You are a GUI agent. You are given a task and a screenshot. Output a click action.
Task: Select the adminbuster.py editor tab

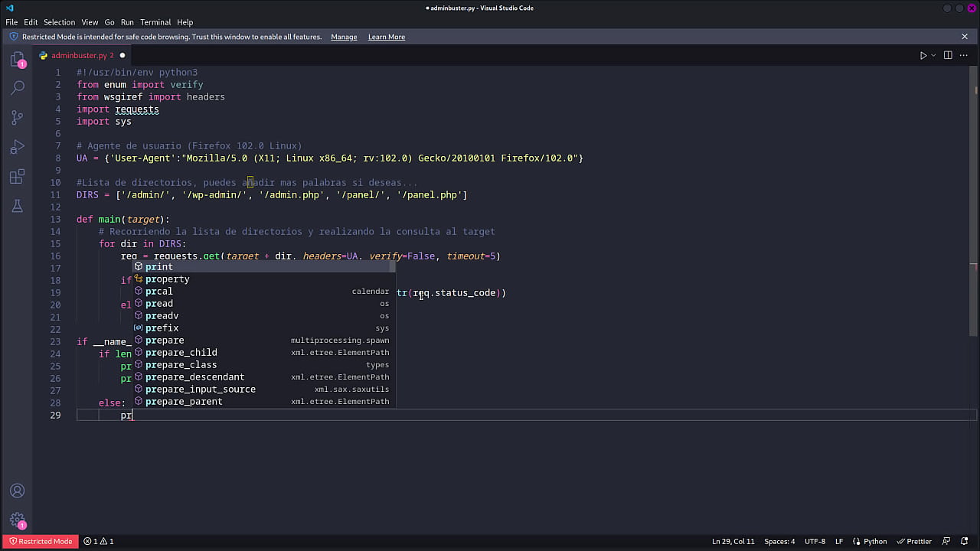point(79,55)
